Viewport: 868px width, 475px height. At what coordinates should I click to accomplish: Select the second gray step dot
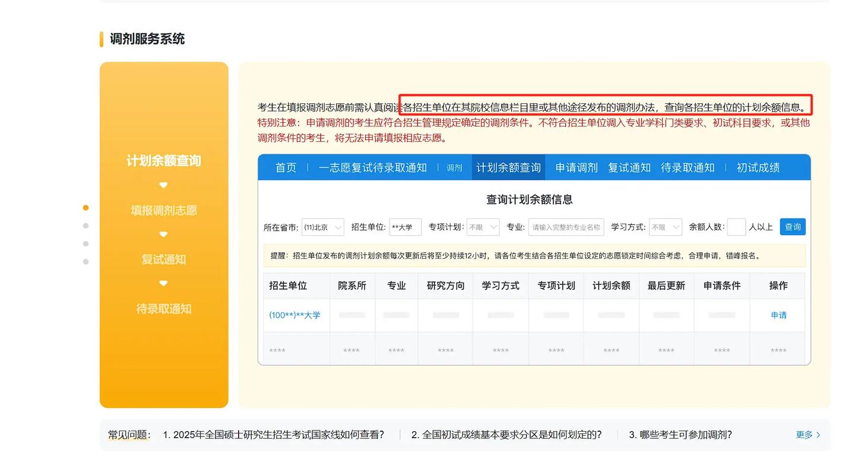(87, 225)
